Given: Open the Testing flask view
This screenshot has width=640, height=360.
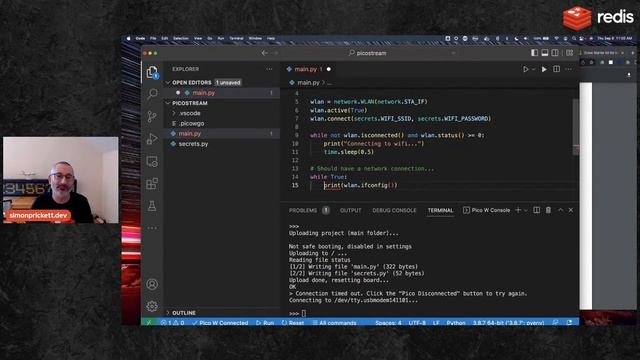Looking at the screenshot, I should [152, 206].
